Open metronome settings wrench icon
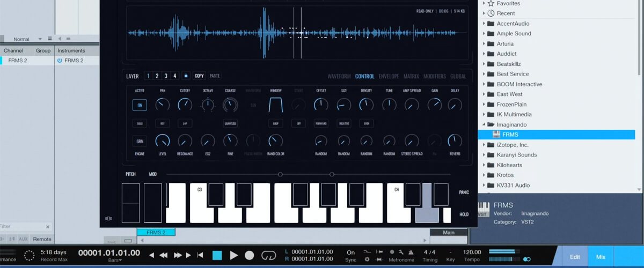Screen dimensions: 644x268 (401, 251)
